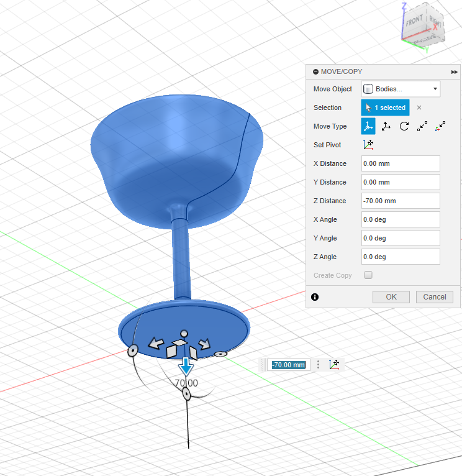Click the right arrow manipulator on the base
The width and height of the screenshot is (462, 476).
coord(204,344)
